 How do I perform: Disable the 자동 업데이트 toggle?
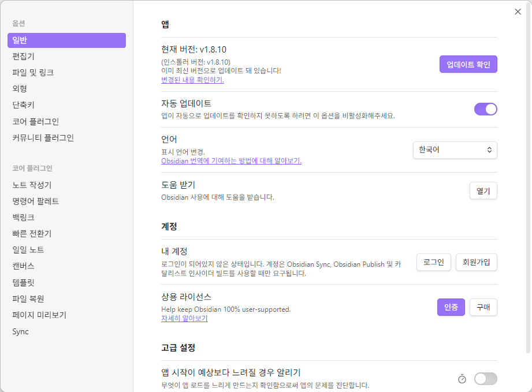coord(485,109)
